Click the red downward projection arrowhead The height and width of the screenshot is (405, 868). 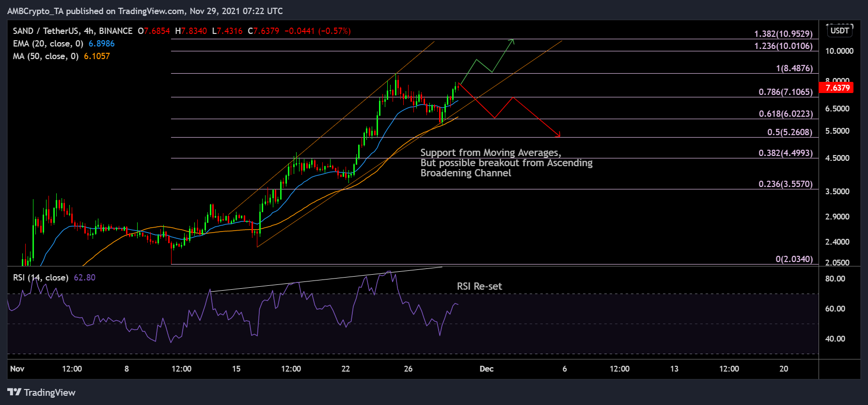[x=558, y=134]
